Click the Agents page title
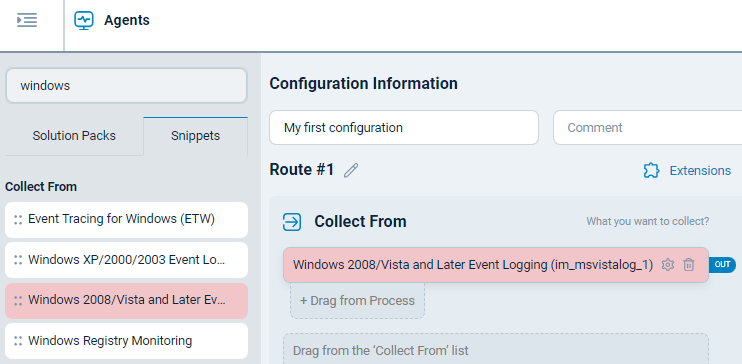Image resolution: width=742 pixels, height=364 pixels. click(x=127, y=20)
